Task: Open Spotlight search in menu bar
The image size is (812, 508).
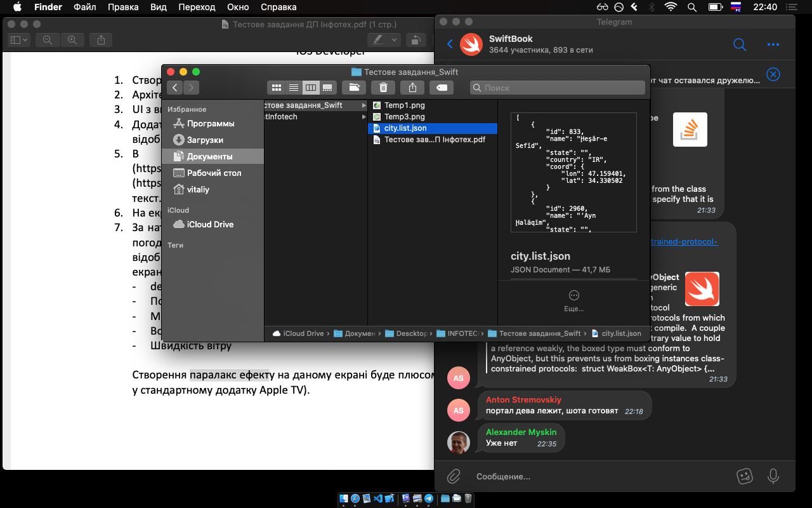Action: coord(693,7)
